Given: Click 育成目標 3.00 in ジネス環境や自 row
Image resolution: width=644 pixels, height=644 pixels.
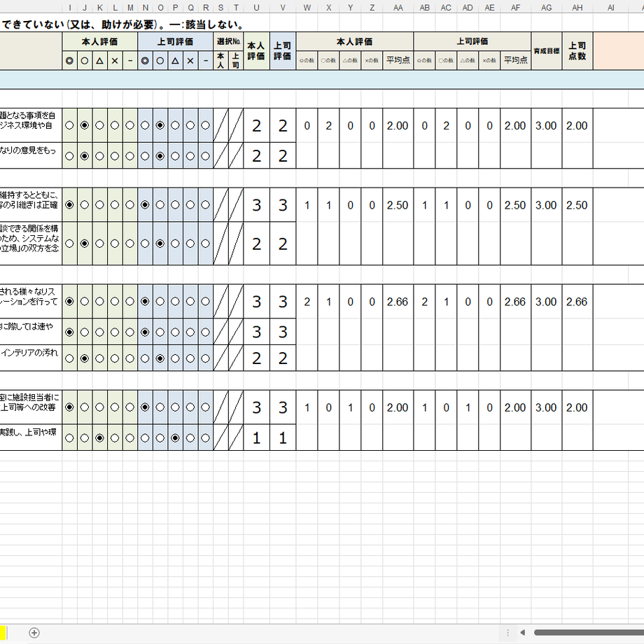Looking at the screenshot, I should click(546, 126).
